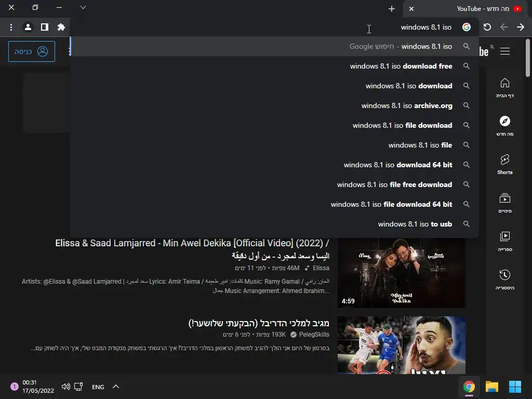Show hidden tray icons chevron
Viewport: 532px width, 399px height.
click(116, 387)
